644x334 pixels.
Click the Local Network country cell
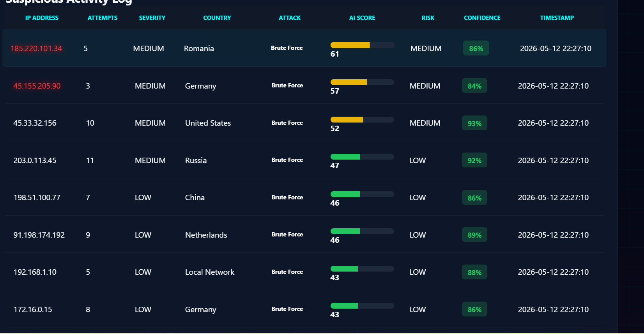(x=210, y=272)
